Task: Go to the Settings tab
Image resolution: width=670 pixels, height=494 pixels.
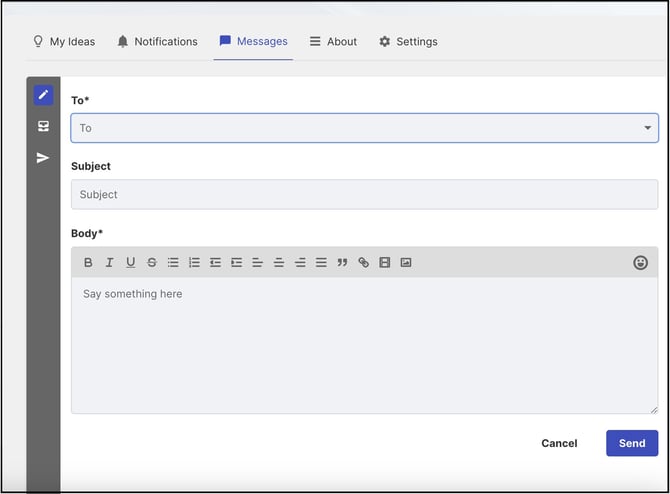Action: (408, 41)
